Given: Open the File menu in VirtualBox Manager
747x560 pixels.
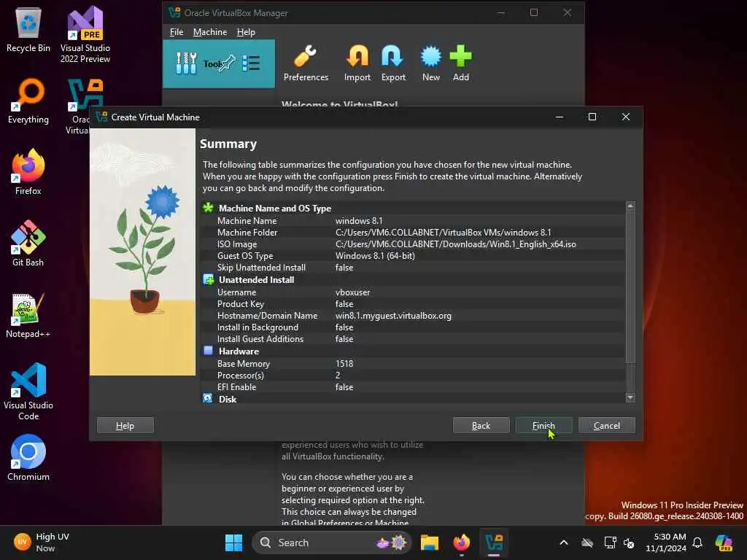Looking at the screenshot, I should (x=177, y=32).
